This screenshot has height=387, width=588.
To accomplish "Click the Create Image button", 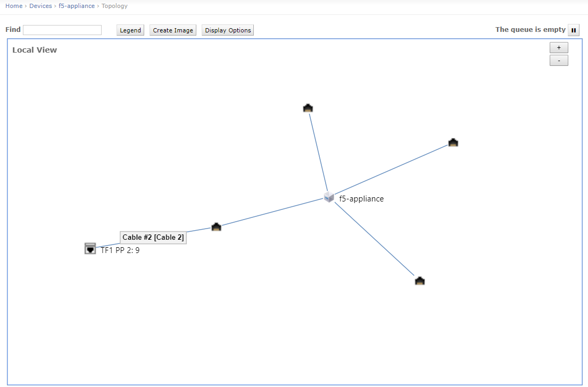I will [x=173, y=30].
